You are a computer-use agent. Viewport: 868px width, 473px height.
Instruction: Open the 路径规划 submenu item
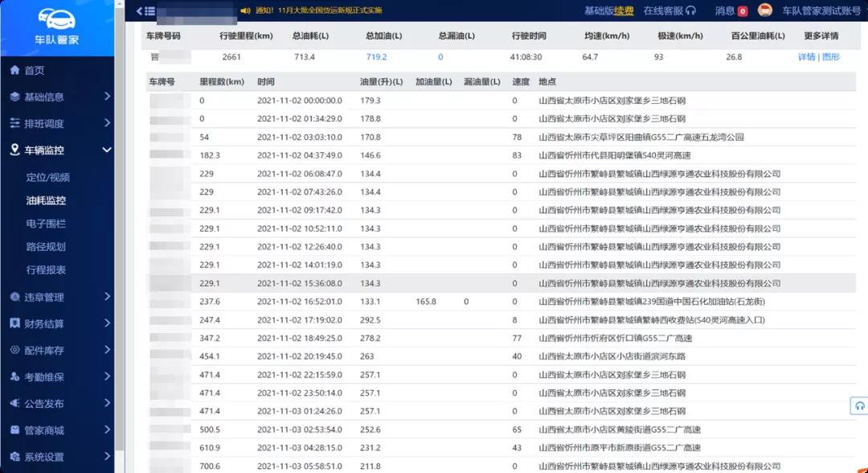[46, 247]
